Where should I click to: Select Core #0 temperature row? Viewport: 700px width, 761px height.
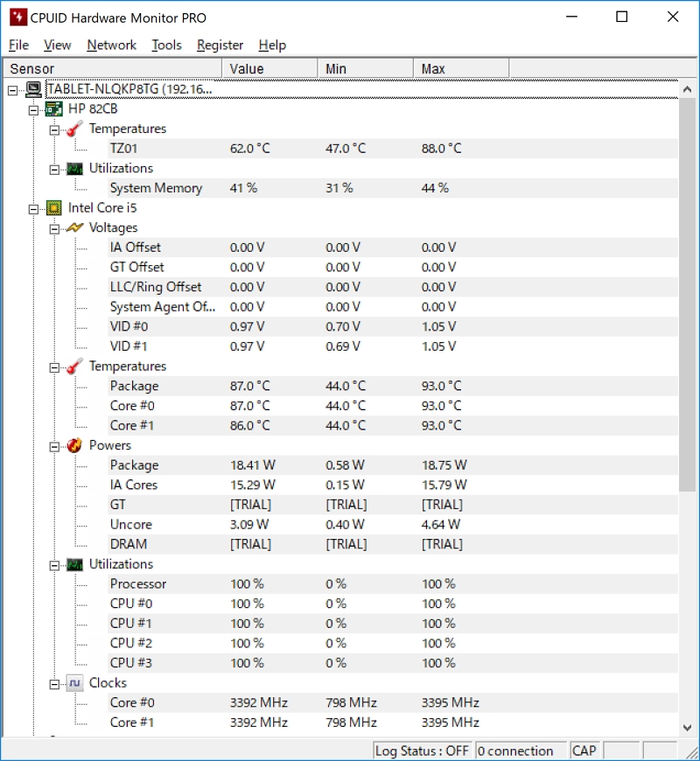coord(393,406)
